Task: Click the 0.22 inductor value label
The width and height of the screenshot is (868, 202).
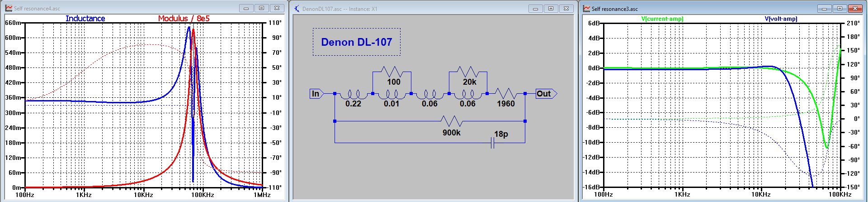Action: (353, 104)
